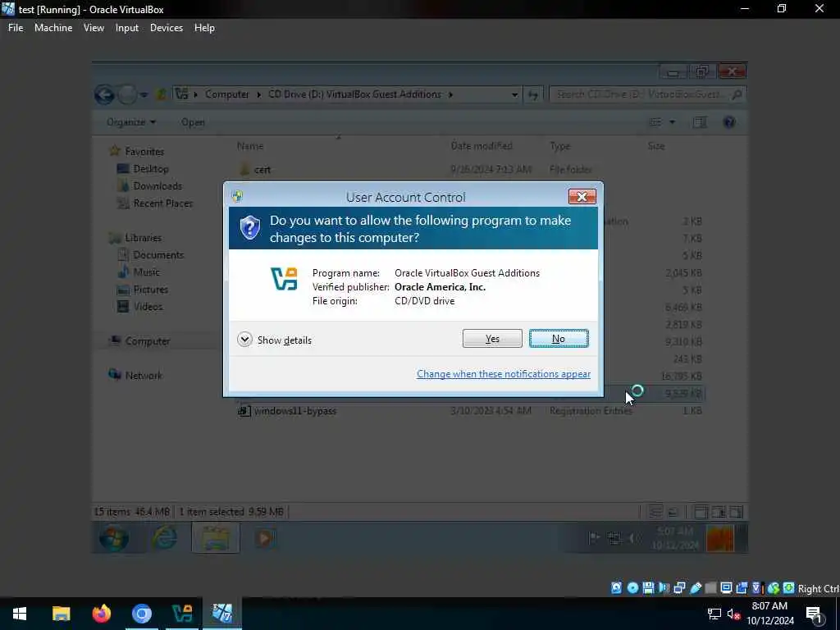
Task: Click the recording status icon
Action: pos(742,587)
